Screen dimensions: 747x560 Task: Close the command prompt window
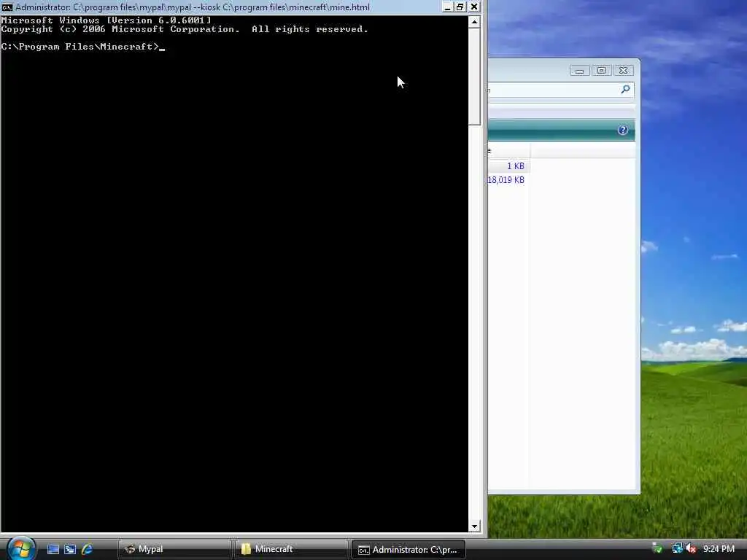tap(474, 7)
